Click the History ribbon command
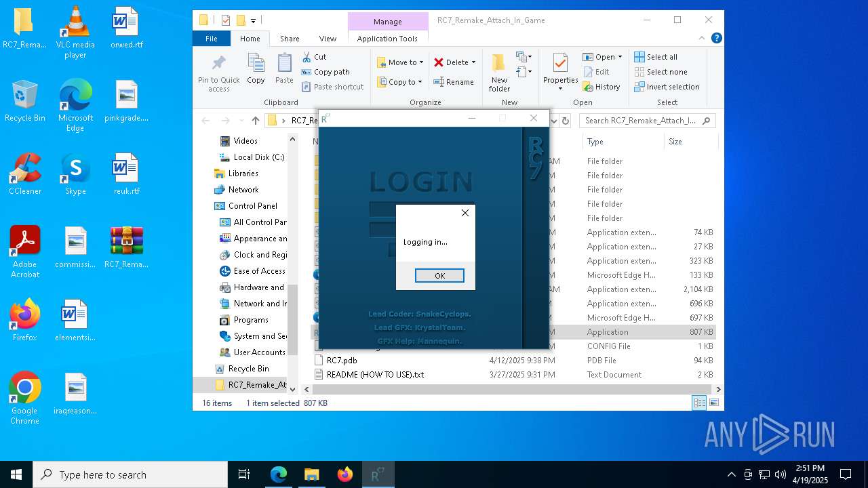The image size is (868, 488). tap(601, 87)
